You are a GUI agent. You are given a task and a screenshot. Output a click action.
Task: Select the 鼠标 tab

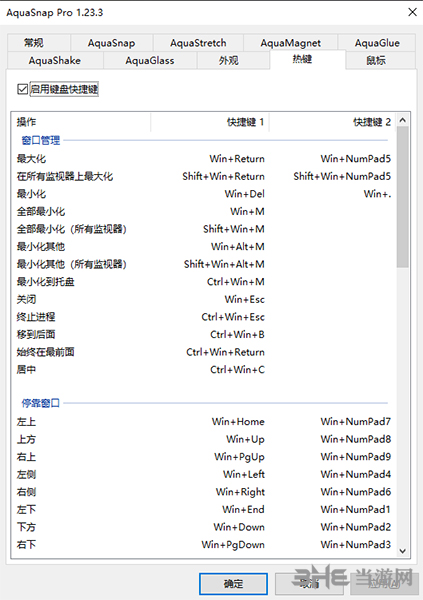coord(376,60)
